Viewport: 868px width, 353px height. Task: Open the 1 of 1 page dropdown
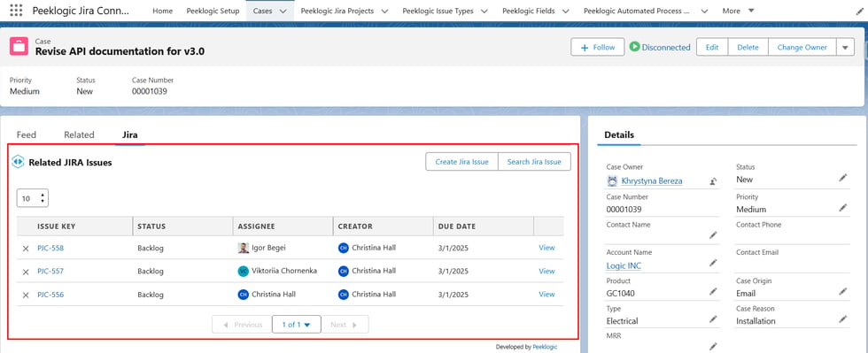pyautogui.click(x=296, y=325)
